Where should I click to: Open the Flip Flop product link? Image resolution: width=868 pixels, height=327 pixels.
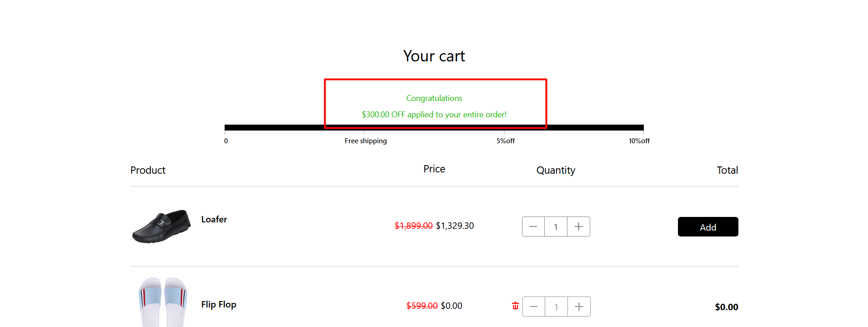(x=219, y=304)
